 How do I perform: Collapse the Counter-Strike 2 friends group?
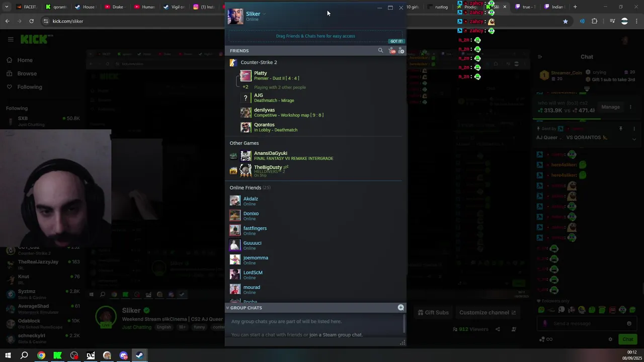pyautogui.click(x=259, y=62)
